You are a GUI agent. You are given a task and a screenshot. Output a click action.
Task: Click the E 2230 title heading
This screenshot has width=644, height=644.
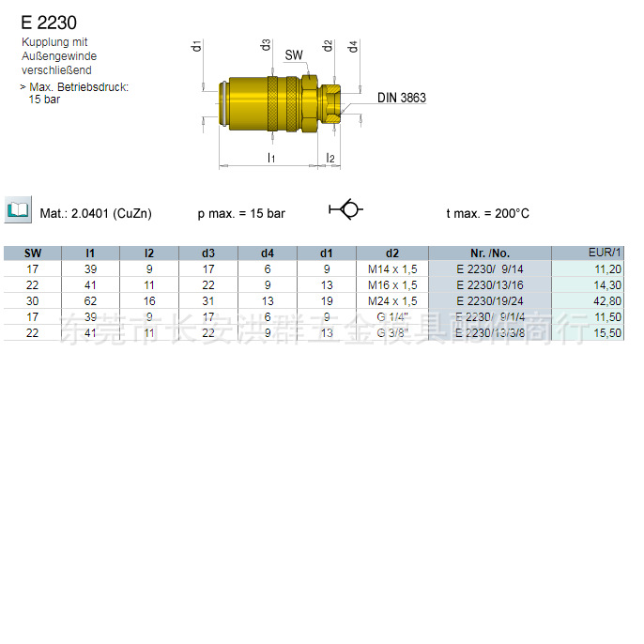pos(49,23)
